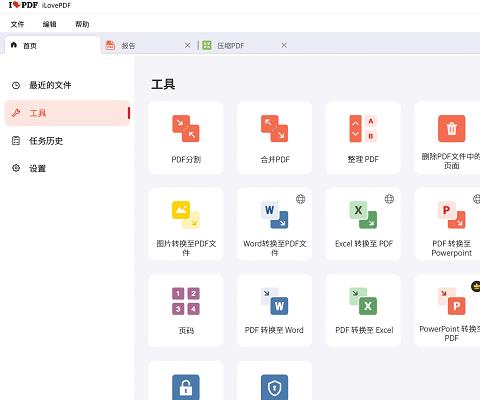Click the PDF 转换至 Word label
The image size is (480, 400).
point(274,330)
